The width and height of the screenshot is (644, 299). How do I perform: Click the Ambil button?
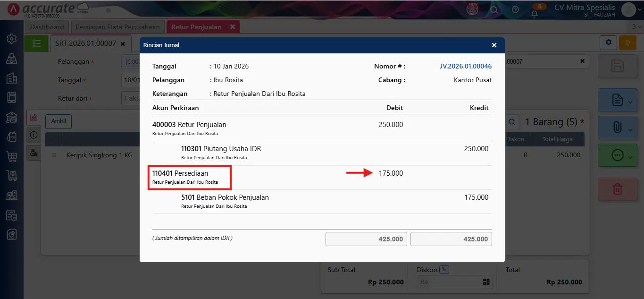59,121
